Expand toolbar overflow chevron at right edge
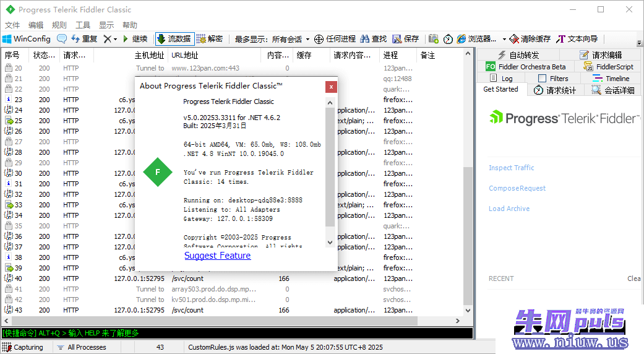 coord(639,43)
